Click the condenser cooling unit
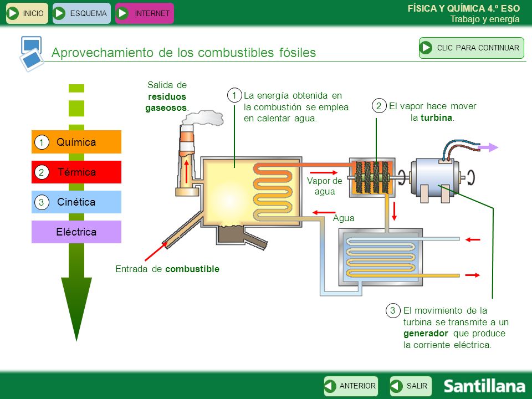 381,257
